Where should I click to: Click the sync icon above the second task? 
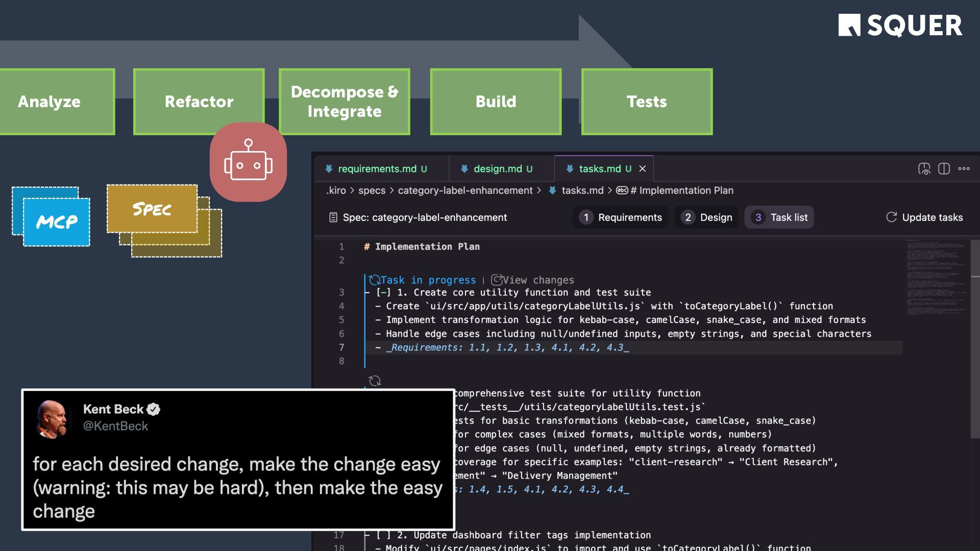coord(375,381)
